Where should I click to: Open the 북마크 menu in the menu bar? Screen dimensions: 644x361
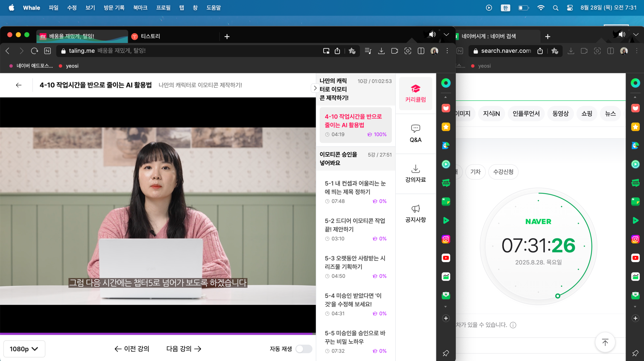[140, 8]
